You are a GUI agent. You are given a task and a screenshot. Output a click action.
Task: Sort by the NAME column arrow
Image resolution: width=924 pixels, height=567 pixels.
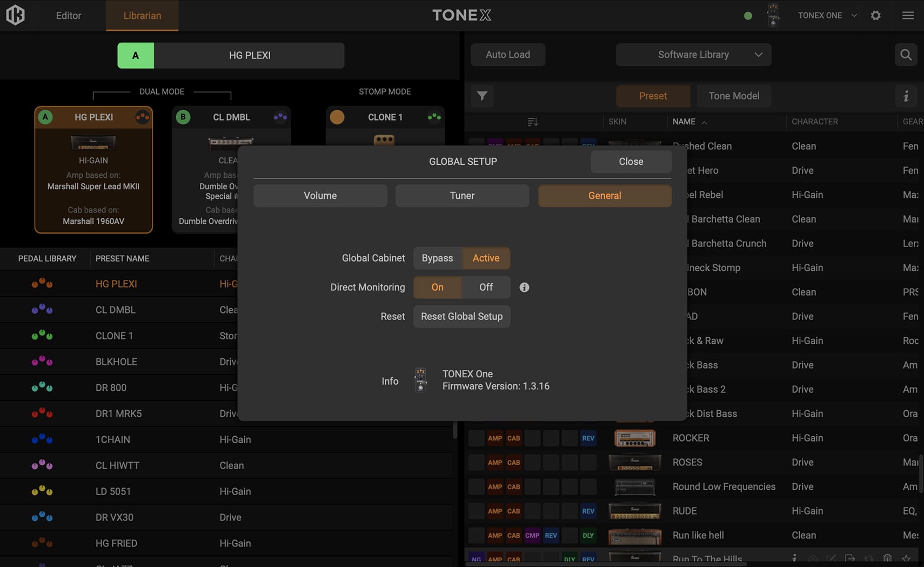704,123
